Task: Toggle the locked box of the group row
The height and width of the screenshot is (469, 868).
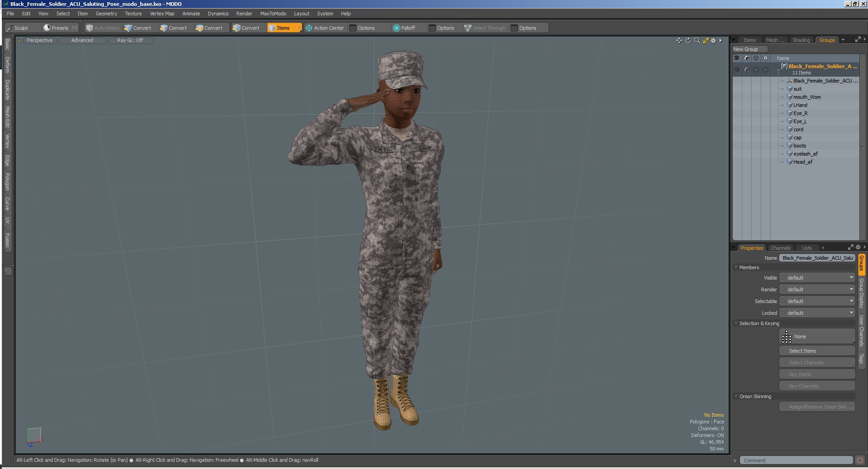Action: point(765,69)
